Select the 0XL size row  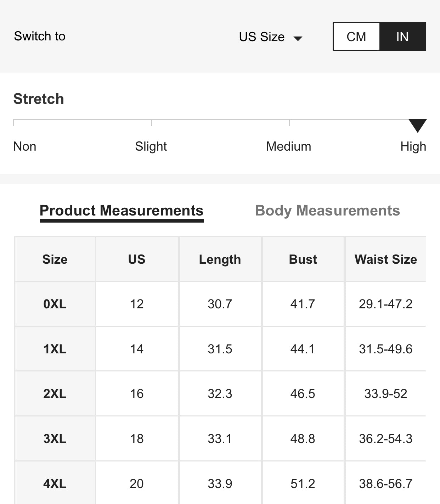click(x=55, y=304)
